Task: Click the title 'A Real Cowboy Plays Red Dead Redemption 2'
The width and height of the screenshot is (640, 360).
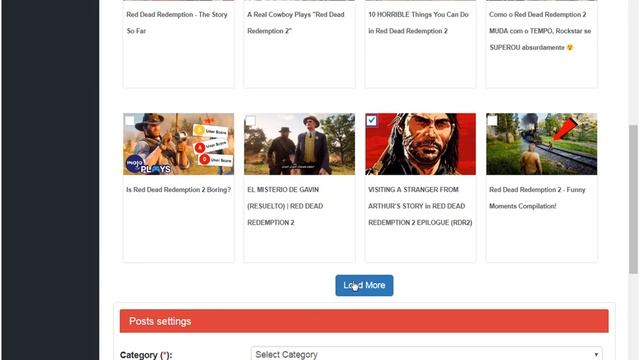Action: [296, 22]
